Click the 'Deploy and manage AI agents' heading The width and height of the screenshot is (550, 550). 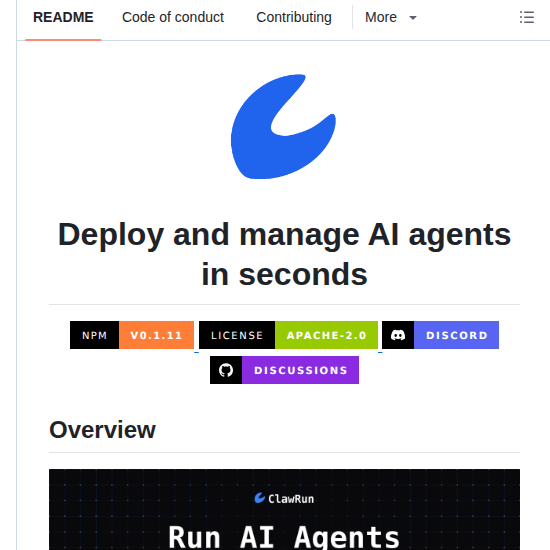click(x=284, y=234)
